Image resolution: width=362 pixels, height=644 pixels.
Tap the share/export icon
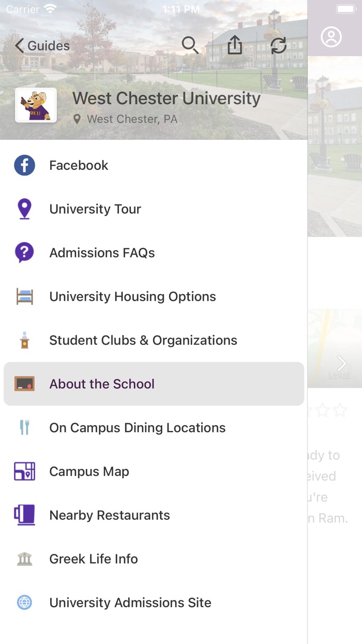click(235, 45)
